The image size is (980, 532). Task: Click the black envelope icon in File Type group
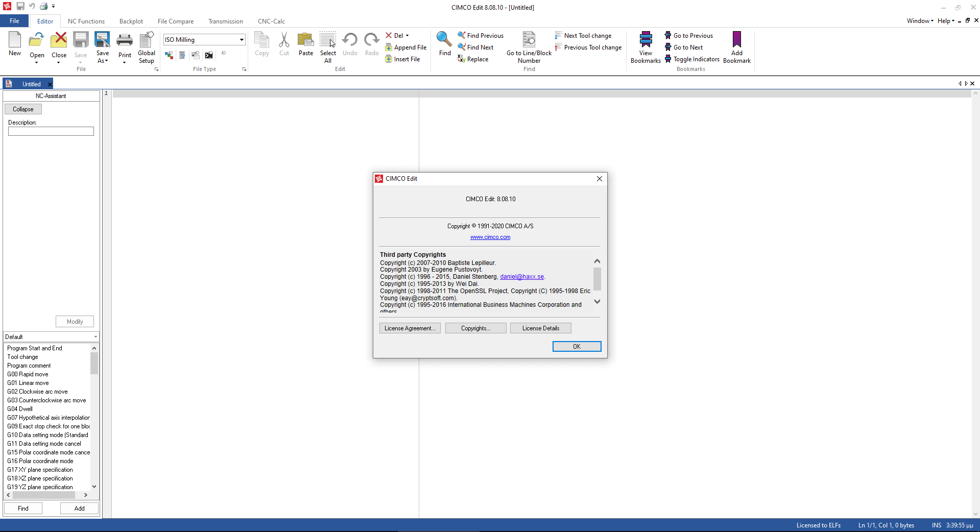click(209, 55)
